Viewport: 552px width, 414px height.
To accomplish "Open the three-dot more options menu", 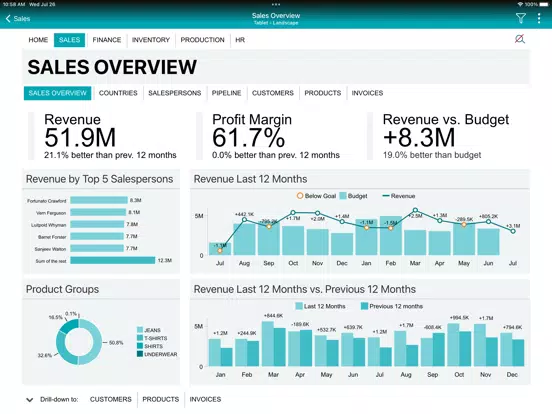I will tap(539, 18).
